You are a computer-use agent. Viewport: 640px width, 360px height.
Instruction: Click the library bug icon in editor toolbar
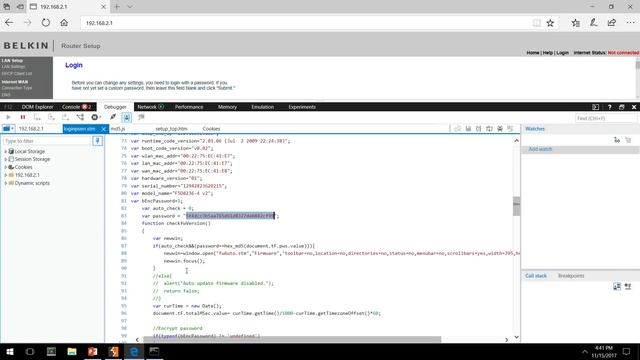(x=500, y=129)
